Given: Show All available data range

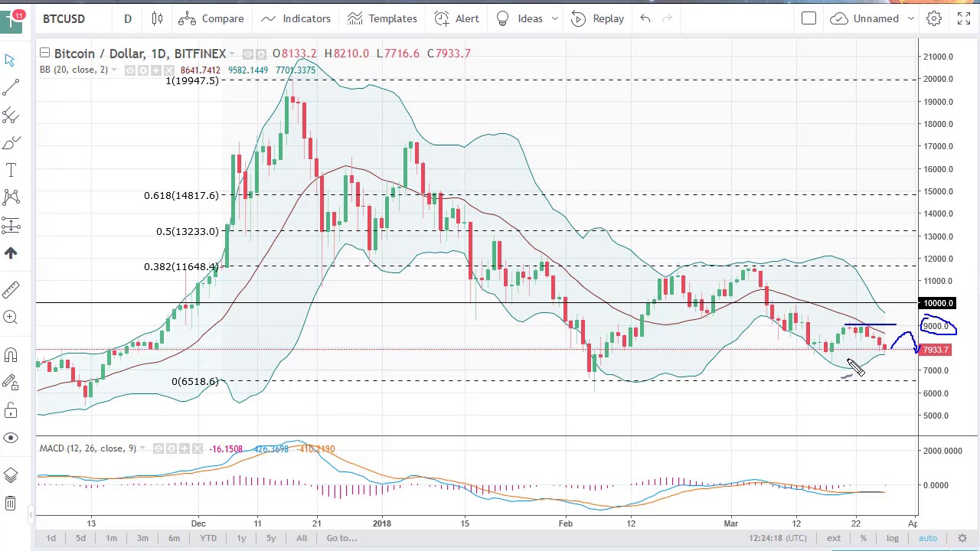Looking at the screenshot, I should [302, 538].
